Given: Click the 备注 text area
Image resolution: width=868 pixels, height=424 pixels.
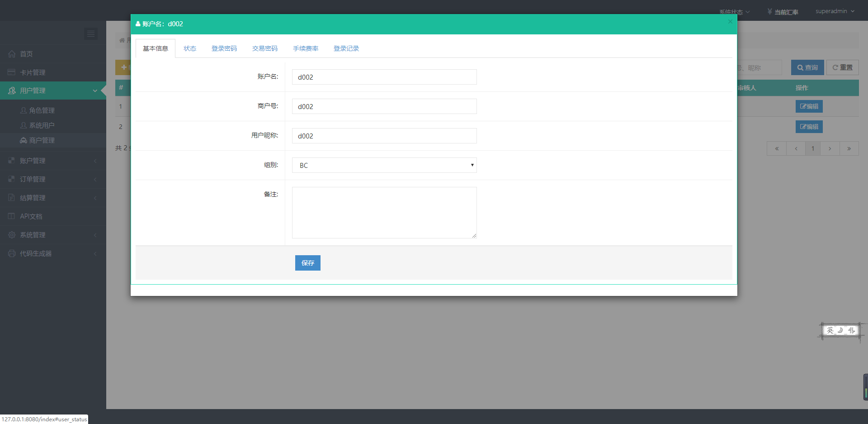Looking at the screenshot, I should point(384,213).
